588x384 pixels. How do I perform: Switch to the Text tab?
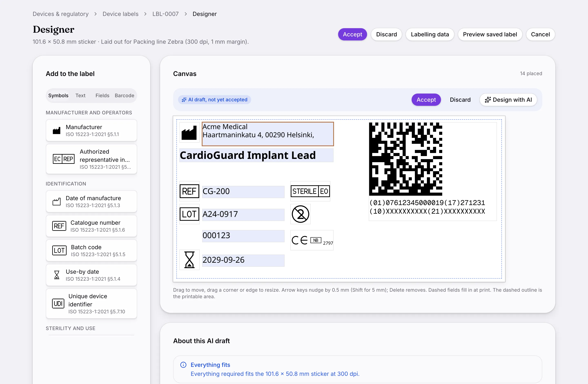pyautogui.click(x=80, y=95)
